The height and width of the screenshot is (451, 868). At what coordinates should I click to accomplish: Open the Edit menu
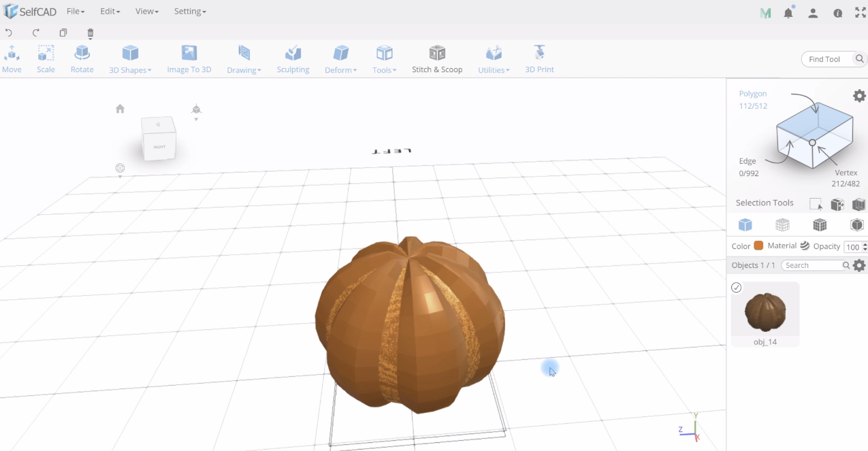[x=110, y=12]
